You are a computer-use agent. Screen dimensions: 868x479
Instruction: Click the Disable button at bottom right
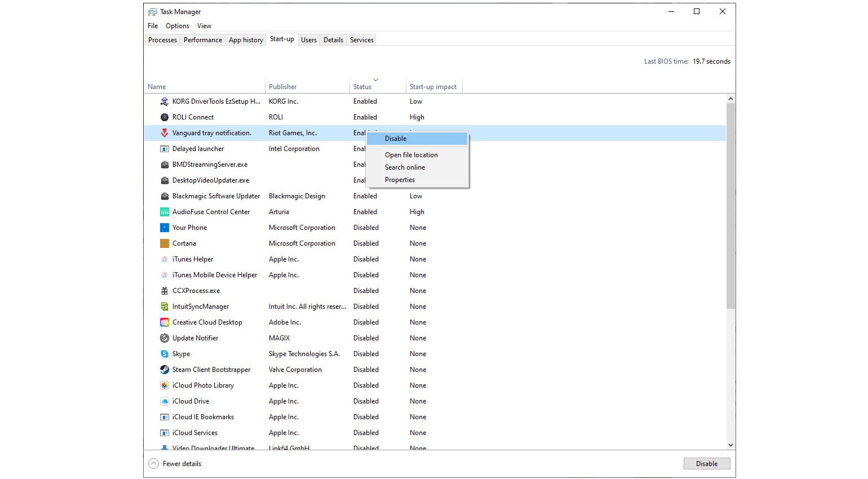[707, 464]
